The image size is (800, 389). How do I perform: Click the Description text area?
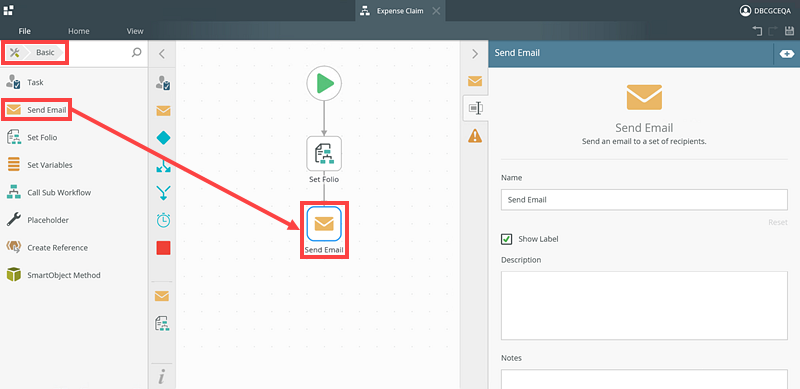coord(644,305)
